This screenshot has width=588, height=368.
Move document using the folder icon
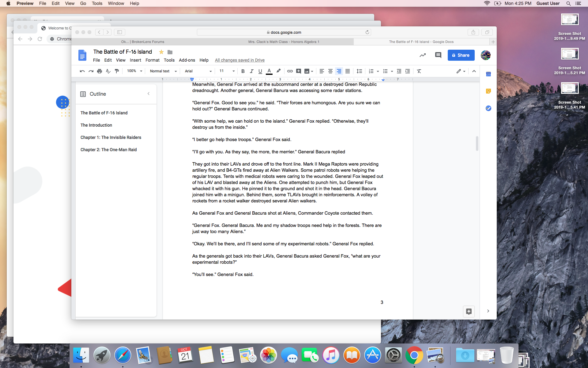170,52
